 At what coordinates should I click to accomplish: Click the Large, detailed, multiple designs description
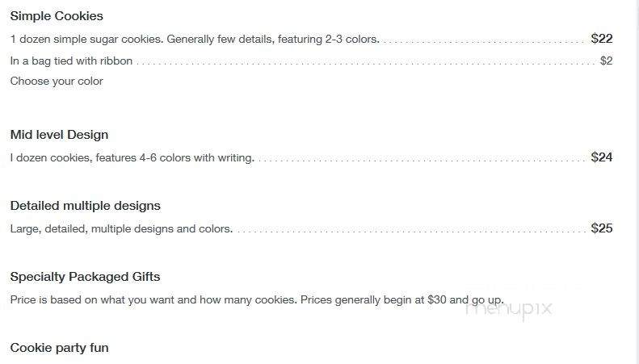(121, 229)
